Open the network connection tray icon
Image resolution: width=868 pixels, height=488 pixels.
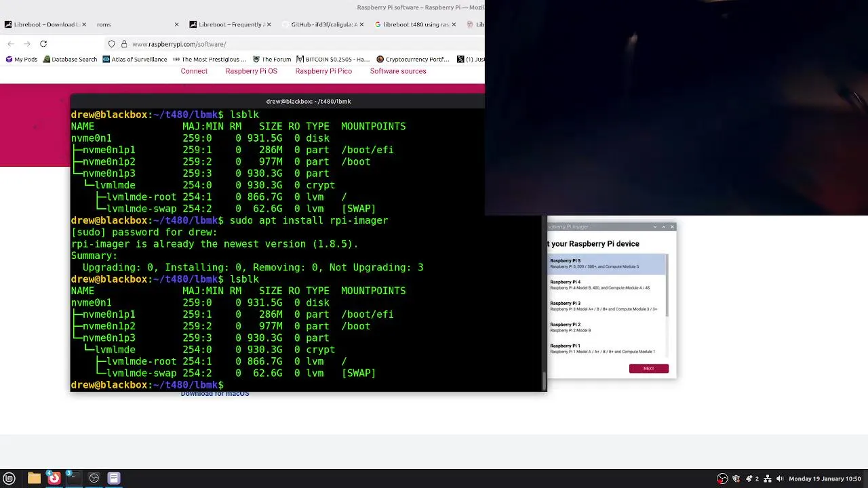(768, 479)
